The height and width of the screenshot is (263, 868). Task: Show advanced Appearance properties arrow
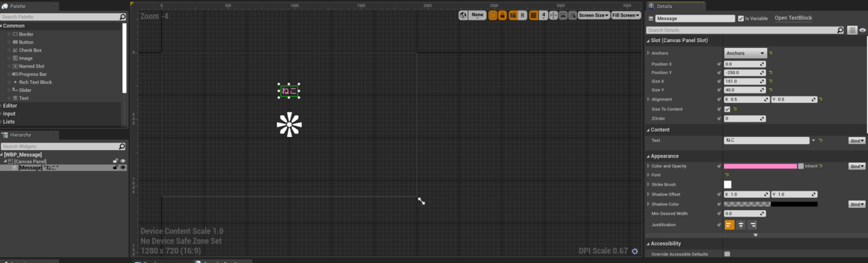pos(756,235)
